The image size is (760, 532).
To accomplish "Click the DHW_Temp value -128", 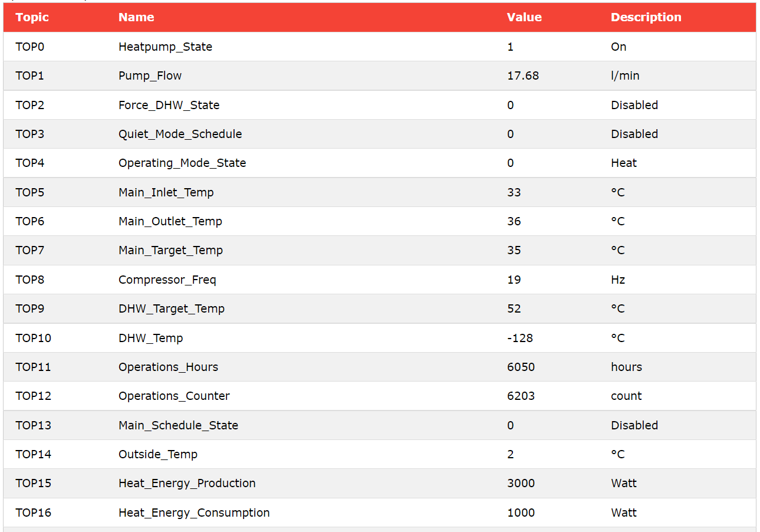I will point(519,338).
